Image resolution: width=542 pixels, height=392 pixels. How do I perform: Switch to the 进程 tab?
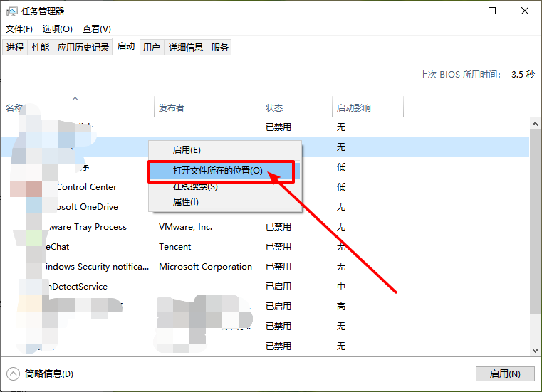(x=15, y=48)
